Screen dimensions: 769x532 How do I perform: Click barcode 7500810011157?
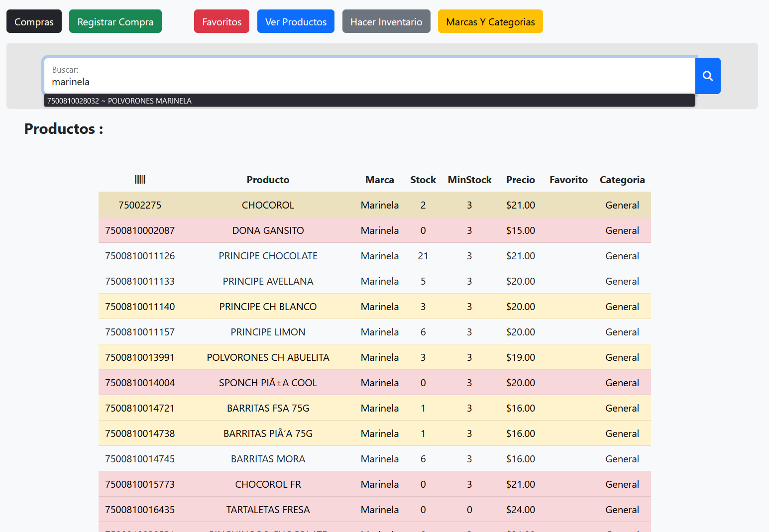click(x=140, y=332)
